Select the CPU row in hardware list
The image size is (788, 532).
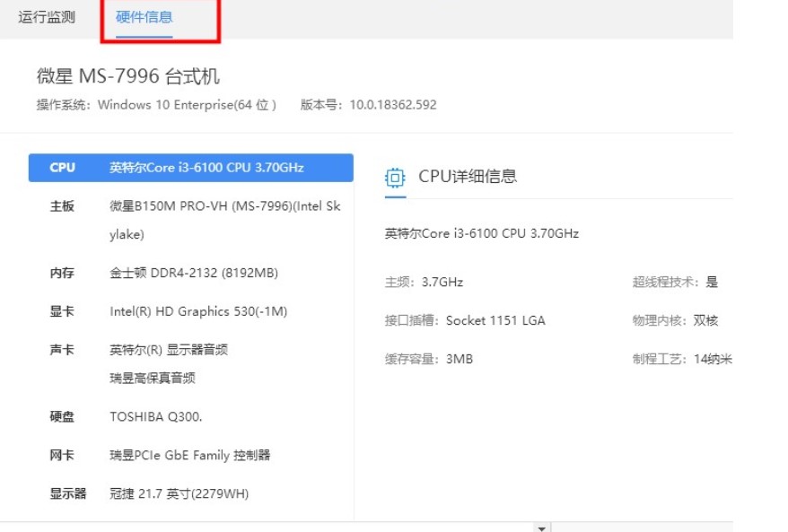click(x=191, y=168)
